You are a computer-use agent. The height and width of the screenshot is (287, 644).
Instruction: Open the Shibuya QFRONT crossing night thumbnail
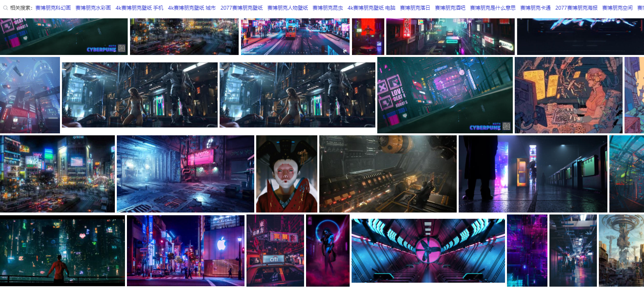(x=57, y=174)
